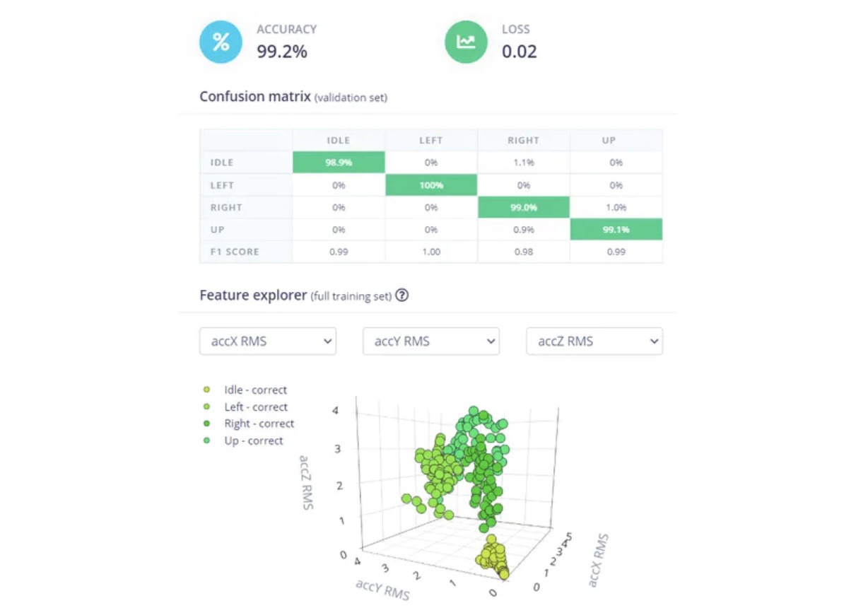Open the accZ RMS axis dropdown

[x=594, y=341]
